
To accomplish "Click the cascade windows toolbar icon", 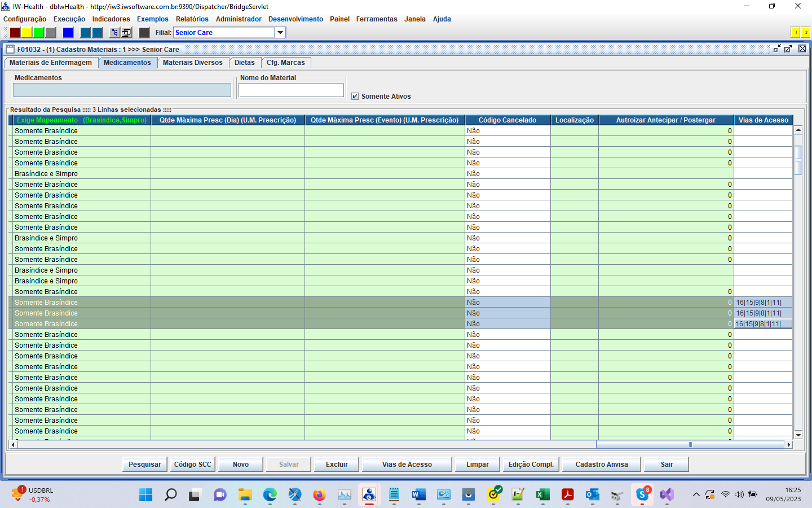I will coord(127,33).
